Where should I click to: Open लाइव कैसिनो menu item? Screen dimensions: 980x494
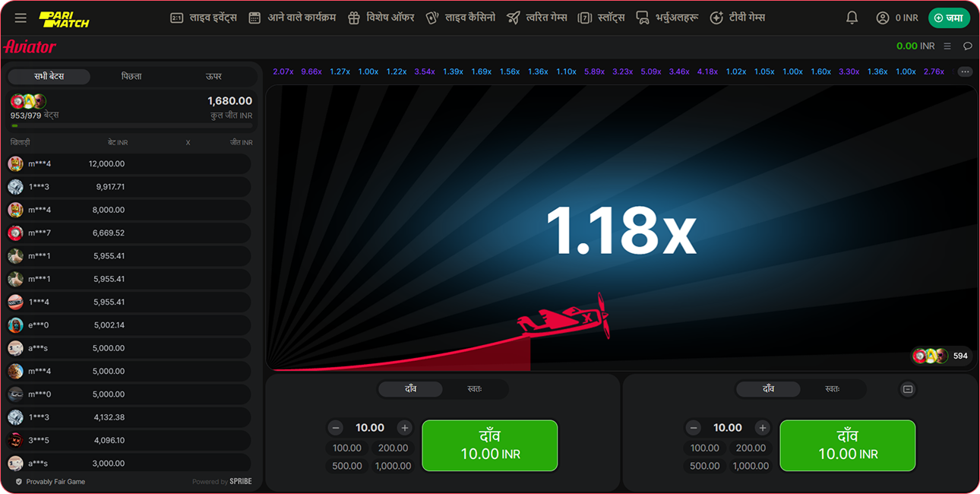pos(460,17)
